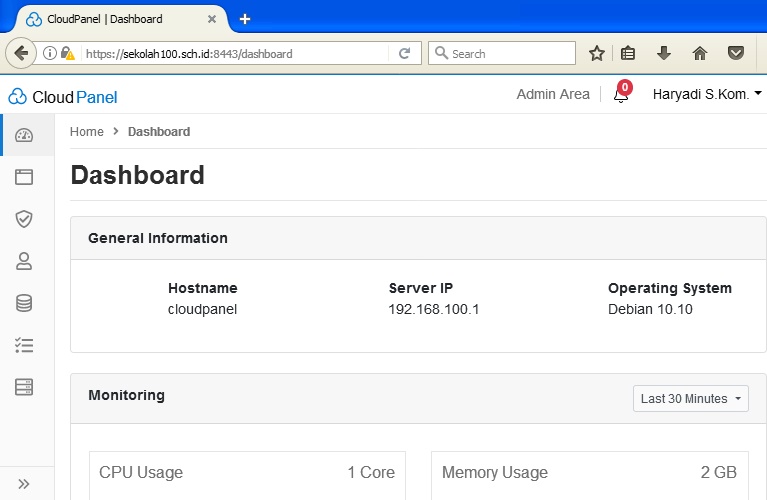This screenshot has width=767, height=500.
Task: Open the dashboard speedometer sidebar icon
Action: 25,135
